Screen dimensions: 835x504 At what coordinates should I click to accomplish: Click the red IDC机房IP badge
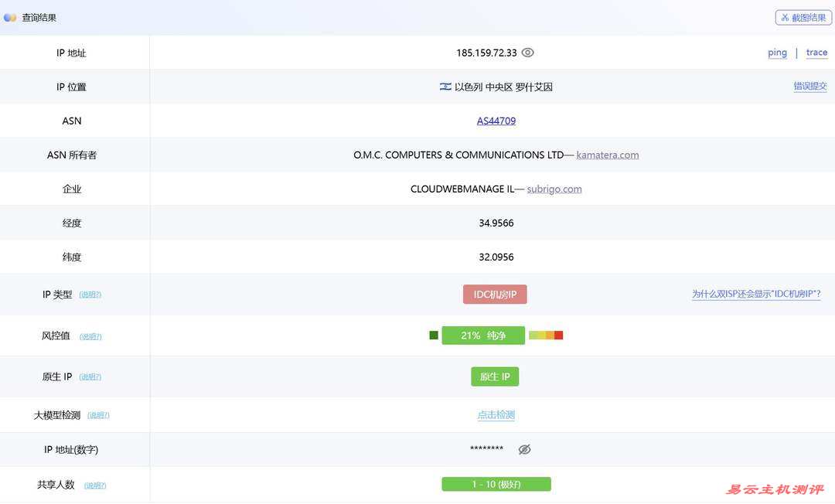tap(495, 295)
